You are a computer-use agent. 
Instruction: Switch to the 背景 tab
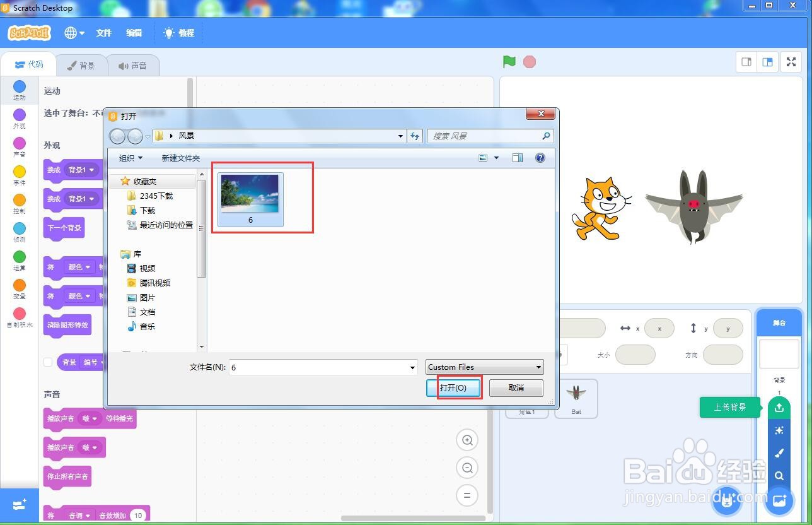coord(81,66)
